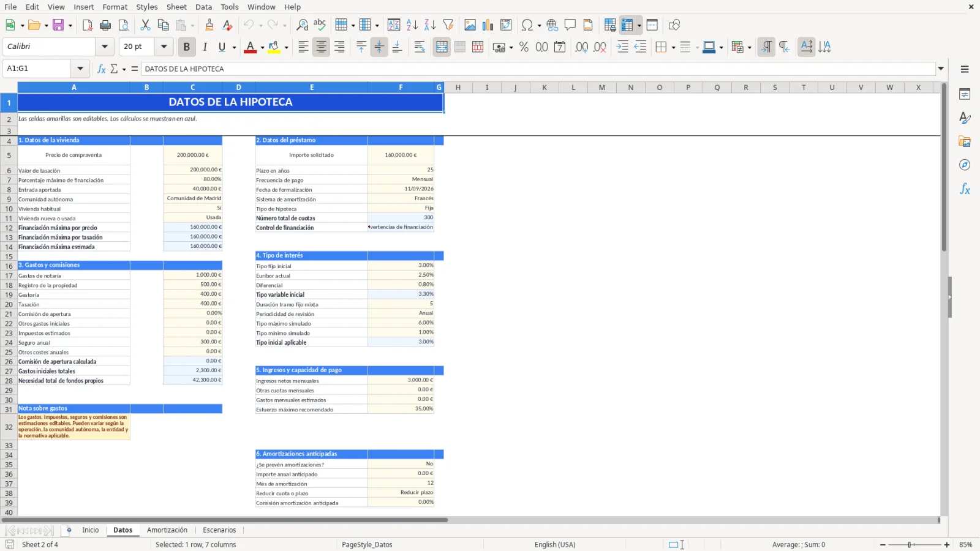This screenshot has height=551, width=980.
Task: Expand Name Box dropdown
Action: [80, 69]
